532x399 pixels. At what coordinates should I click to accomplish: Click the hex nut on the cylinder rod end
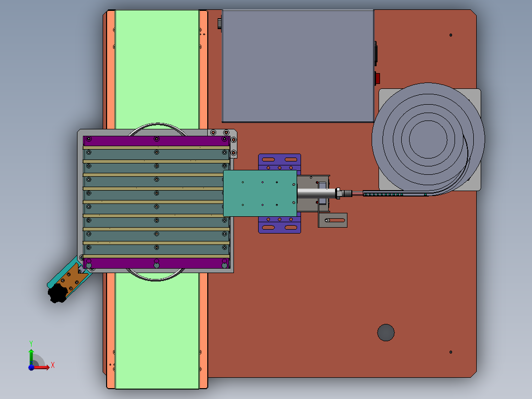[338, 193]
